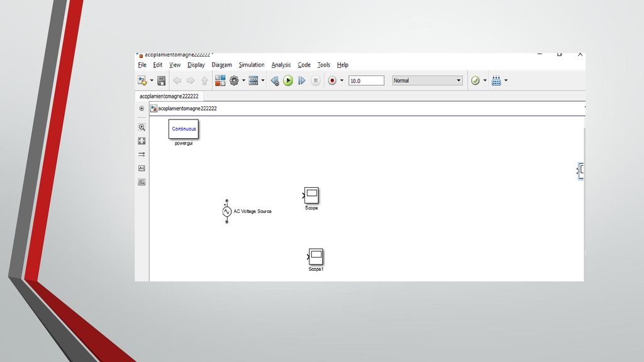This screenshot has width=644, height=362.
Task: Click the stop time field showing 10.0
Action: click(x=367, y=81)
